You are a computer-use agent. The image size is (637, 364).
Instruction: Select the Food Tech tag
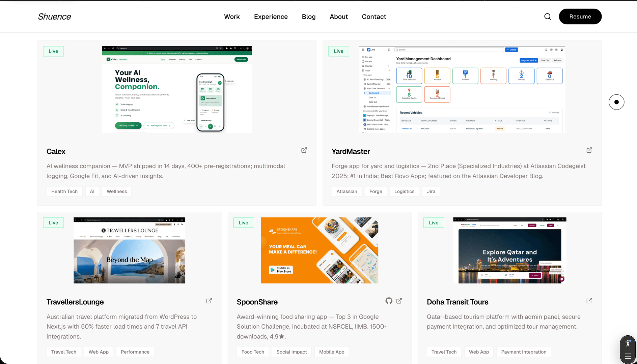(x=253, y=352)
